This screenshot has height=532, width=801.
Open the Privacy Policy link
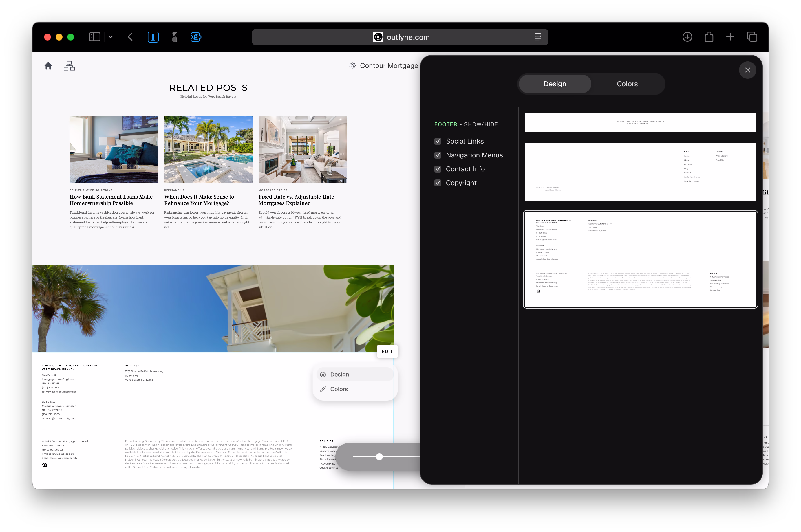point(328,451)
